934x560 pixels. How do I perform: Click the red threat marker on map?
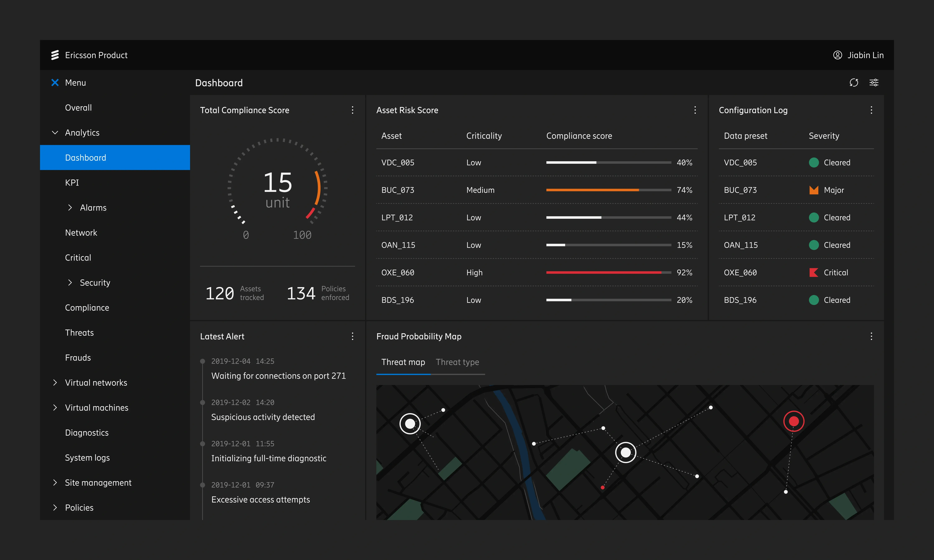pos(794,421)
